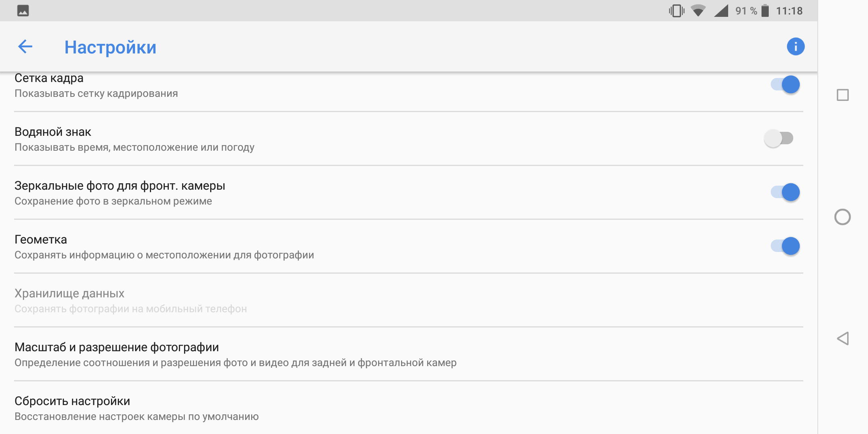This screenshot has width=868, height=434.
Task: Tap the Android home circle button
Action: pyautogui.click(x=843, y=217)
